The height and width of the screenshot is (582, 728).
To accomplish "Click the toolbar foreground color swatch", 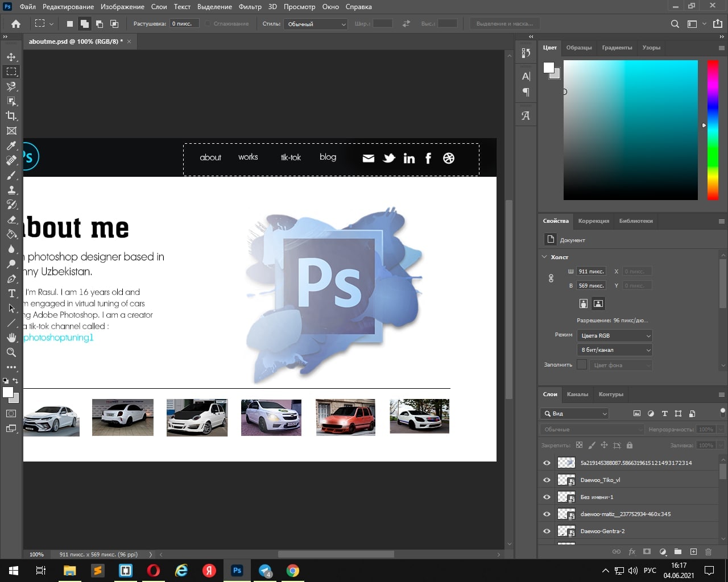I will click(8, 392).
